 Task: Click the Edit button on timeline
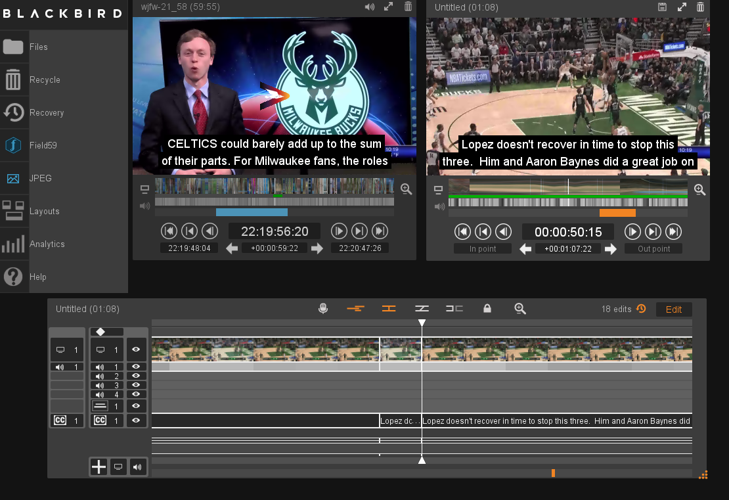673,309
